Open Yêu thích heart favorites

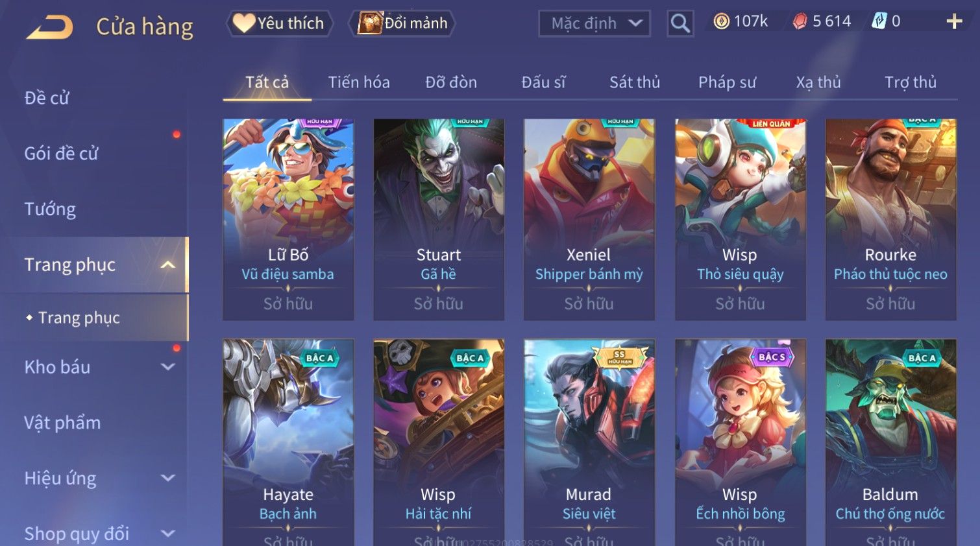(280, 23)
